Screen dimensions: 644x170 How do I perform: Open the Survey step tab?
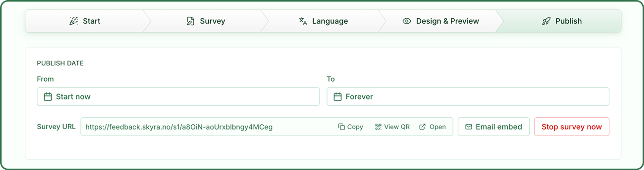206,21
